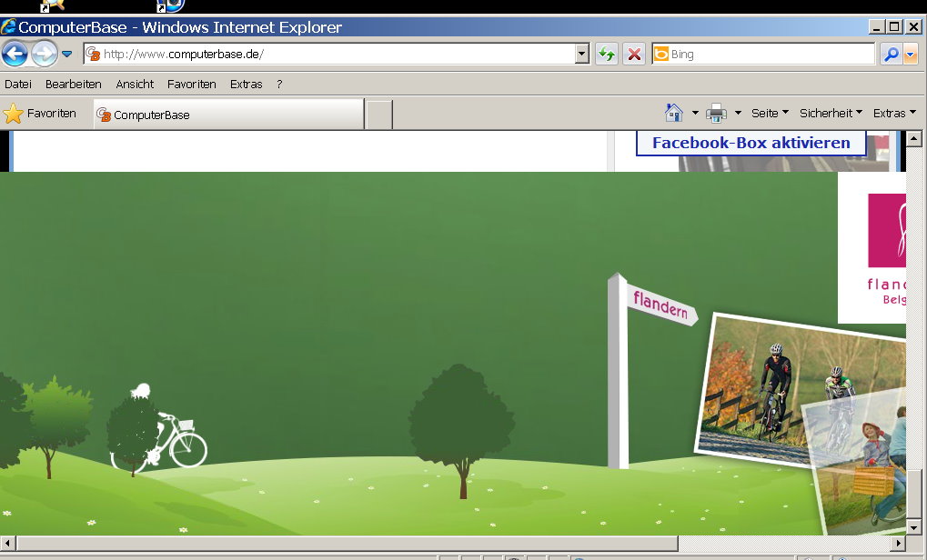This screenshot has height=560, width=927.
Task: Open the Sicherheit command dropdown
Action: [831, 113]
